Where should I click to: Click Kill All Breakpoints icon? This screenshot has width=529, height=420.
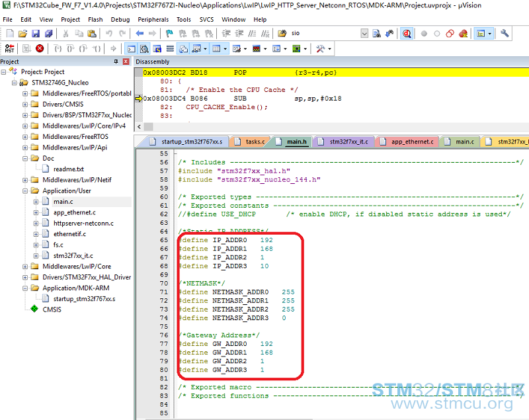point(463,33)
